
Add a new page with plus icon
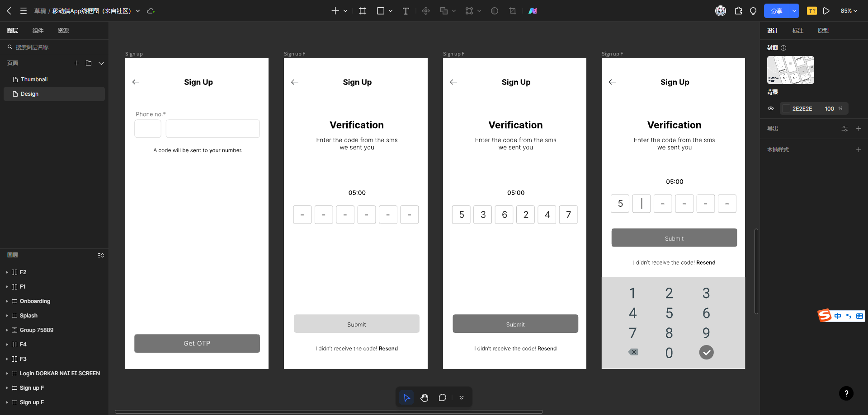(76, 63)
